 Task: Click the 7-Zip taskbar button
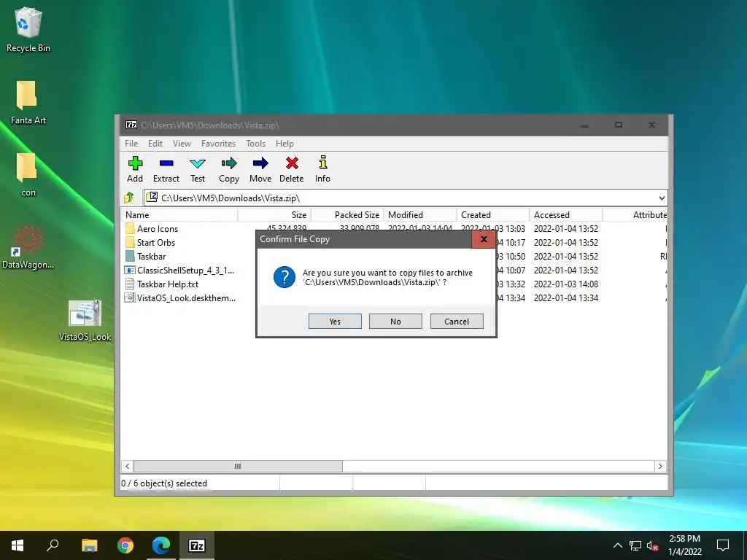tap(197, 545)
